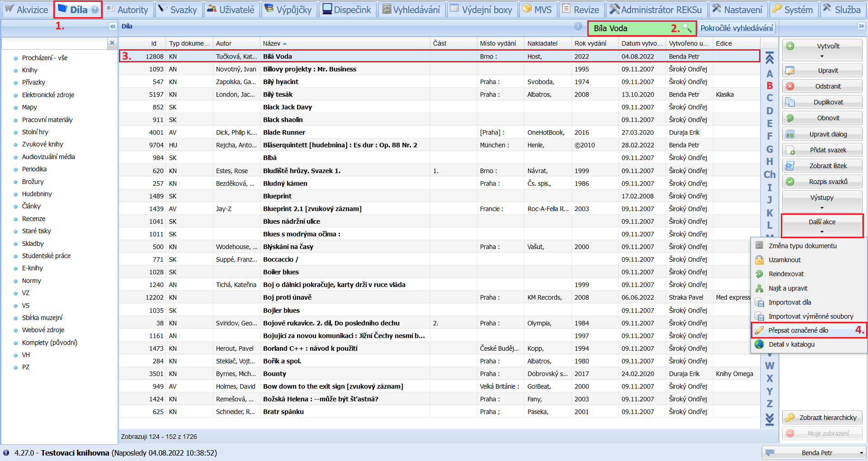Click the status icon in bottom bar
This screenshot has width=868, height=461.
[6, 452]
